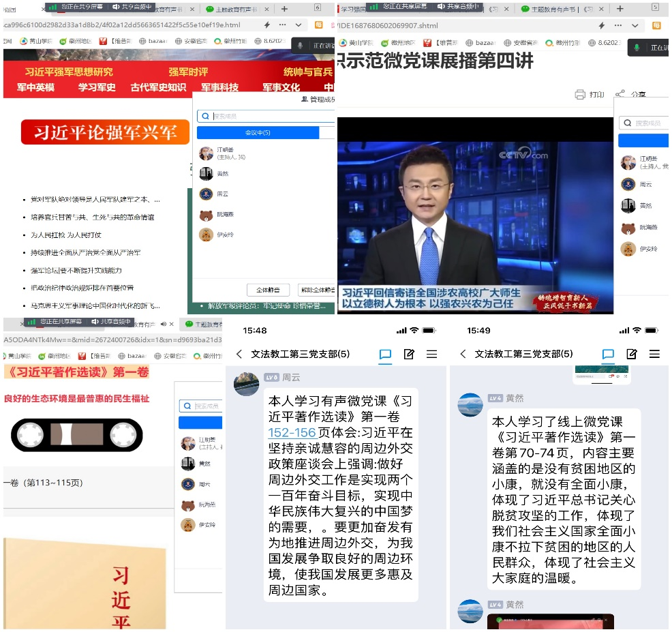
Task: Click speaker mute icon on bottom-left browser tab
Action: [x=164, y=324]
